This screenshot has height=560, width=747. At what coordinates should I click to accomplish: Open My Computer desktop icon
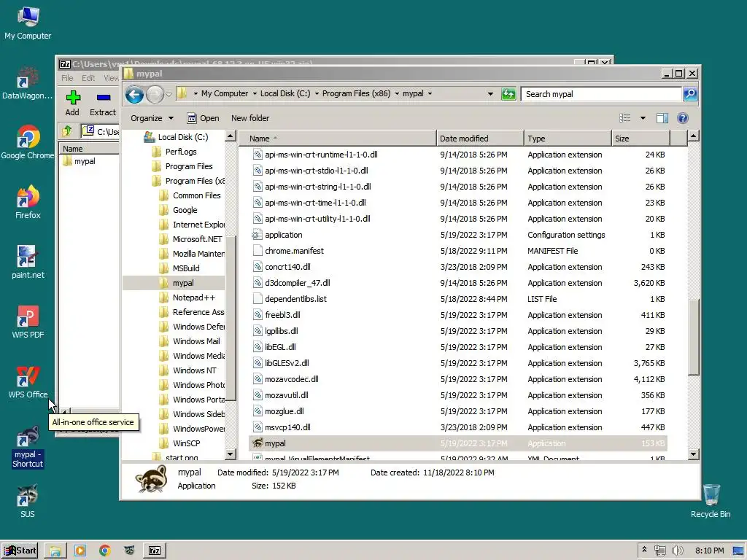point(28,23)
